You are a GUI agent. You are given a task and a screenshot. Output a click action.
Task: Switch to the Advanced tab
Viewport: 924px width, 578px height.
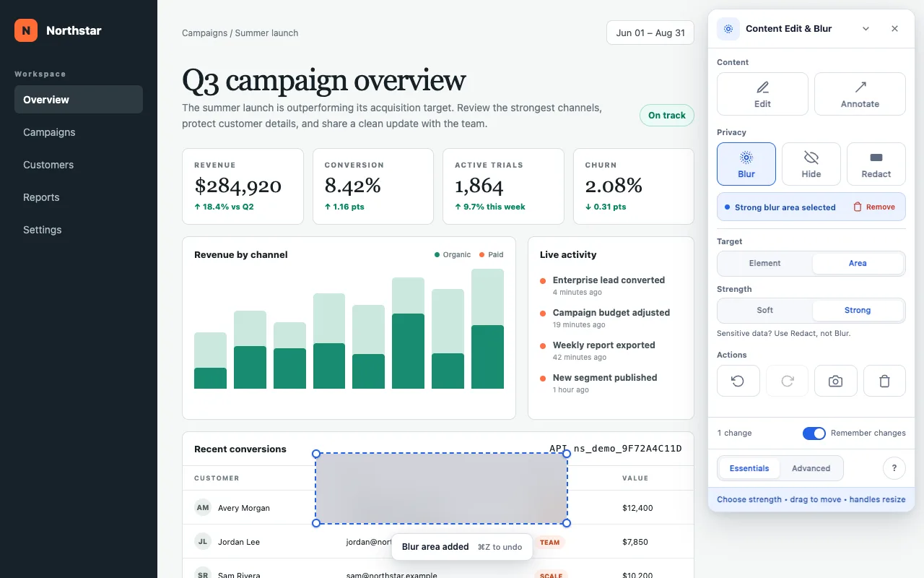point(811,468)
